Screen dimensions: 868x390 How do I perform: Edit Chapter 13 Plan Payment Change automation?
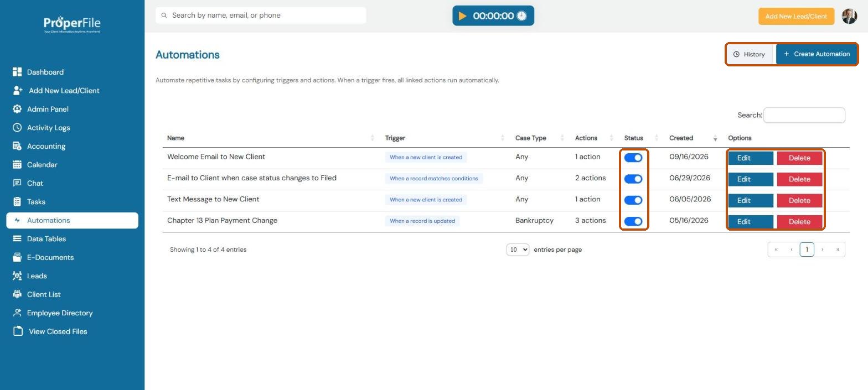(x=750, y=221)
